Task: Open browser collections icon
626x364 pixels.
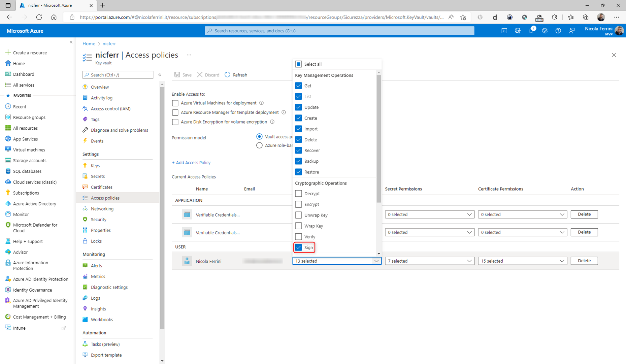Action: tap(586, 17)
